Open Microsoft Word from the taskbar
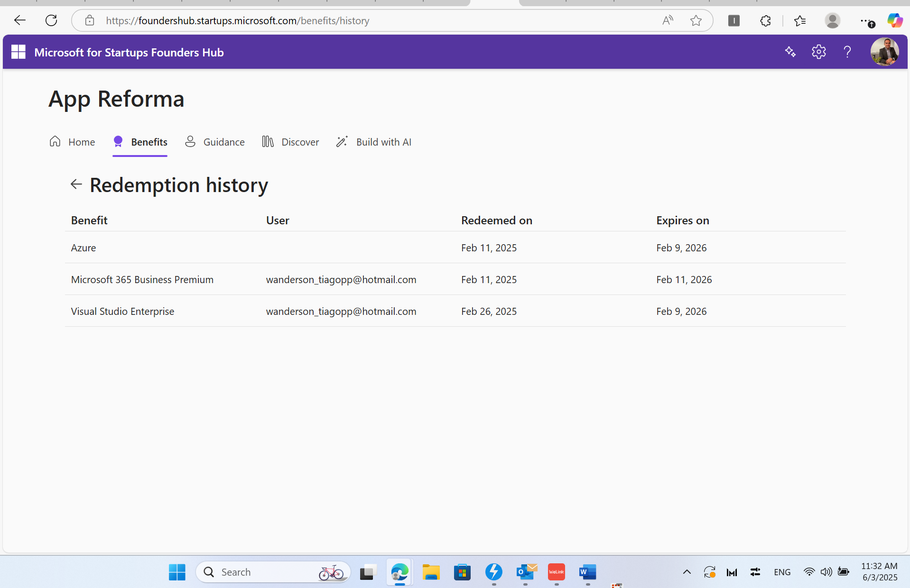The image size is (910, 588). 587,572
